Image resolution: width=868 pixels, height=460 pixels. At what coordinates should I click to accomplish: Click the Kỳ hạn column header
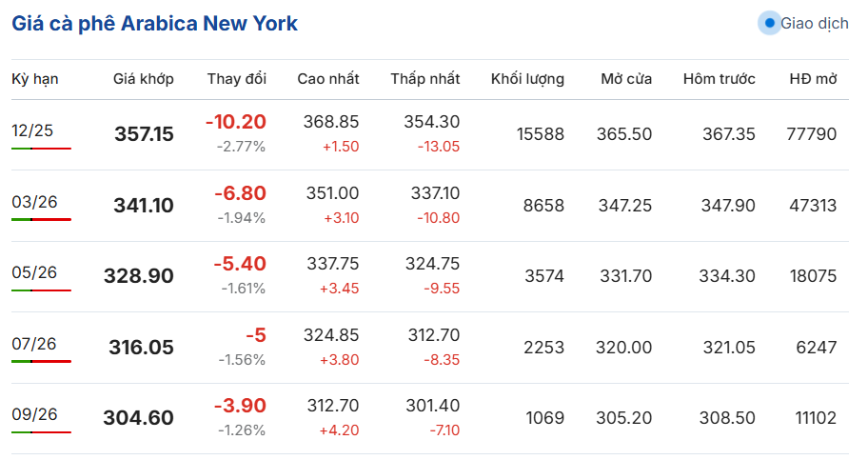[x=35, y=79]
